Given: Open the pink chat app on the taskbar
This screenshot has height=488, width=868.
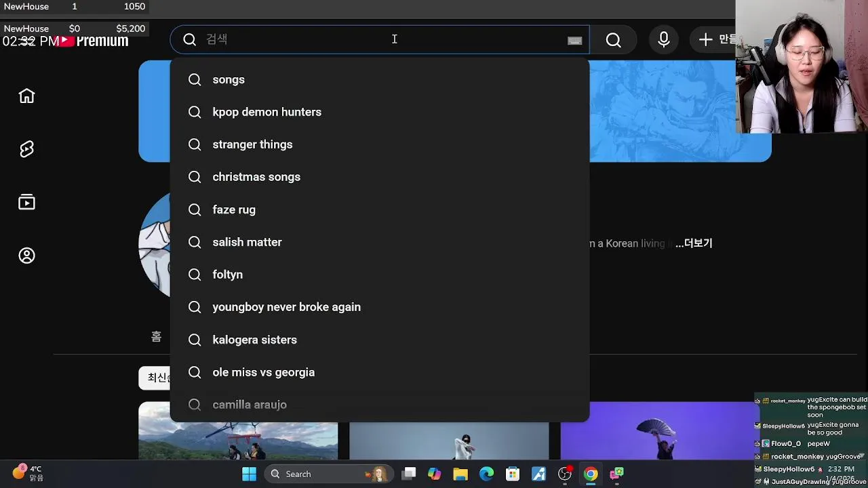Looking at the screenshot, I should [x=616, y=474].
